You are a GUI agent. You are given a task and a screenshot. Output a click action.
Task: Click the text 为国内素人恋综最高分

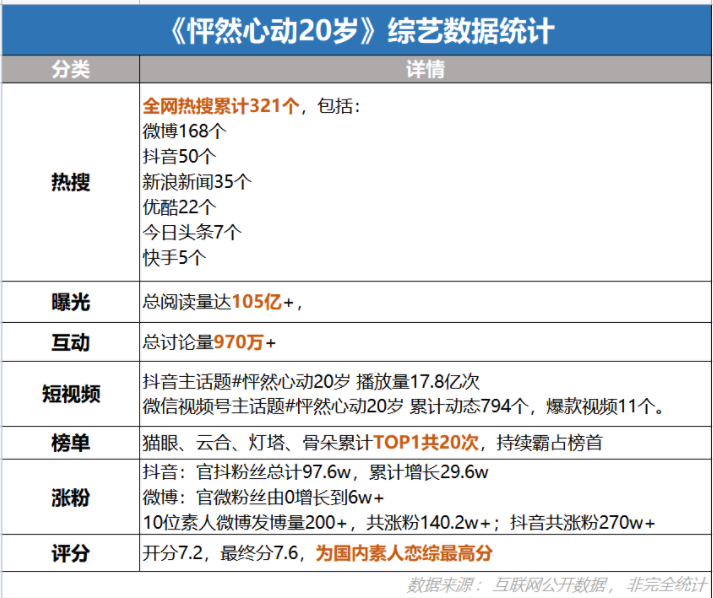tap(404, 553)
